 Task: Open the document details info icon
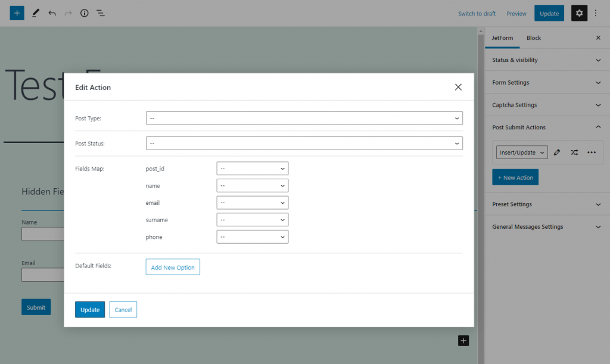coord(85,13)
